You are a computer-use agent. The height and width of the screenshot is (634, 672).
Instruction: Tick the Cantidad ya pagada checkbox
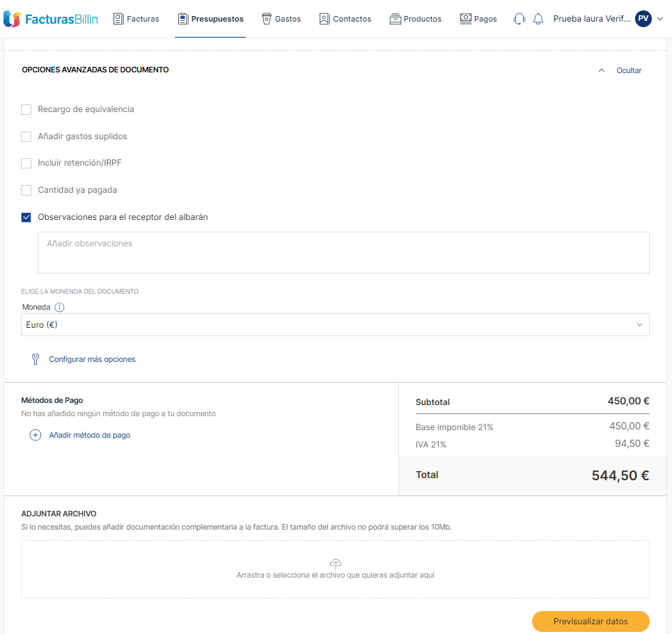pos(26,190)
